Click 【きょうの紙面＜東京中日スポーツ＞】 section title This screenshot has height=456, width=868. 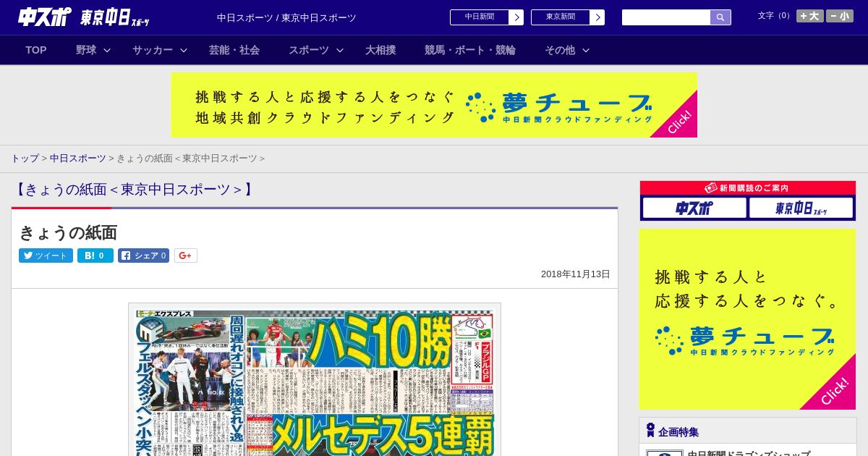coord(134,190)
